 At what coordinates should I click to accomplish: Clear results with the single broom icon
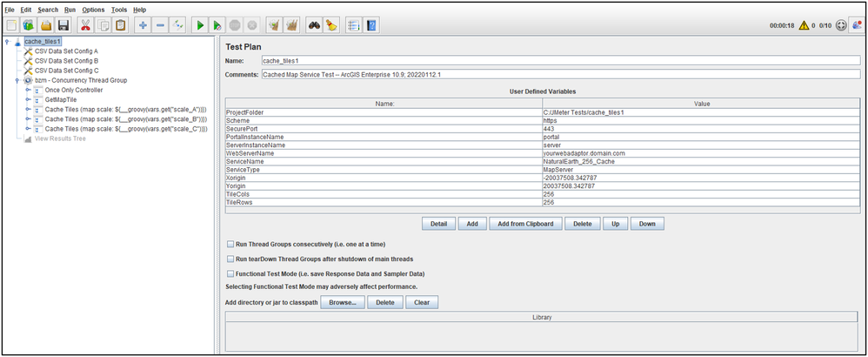(273, 25)
